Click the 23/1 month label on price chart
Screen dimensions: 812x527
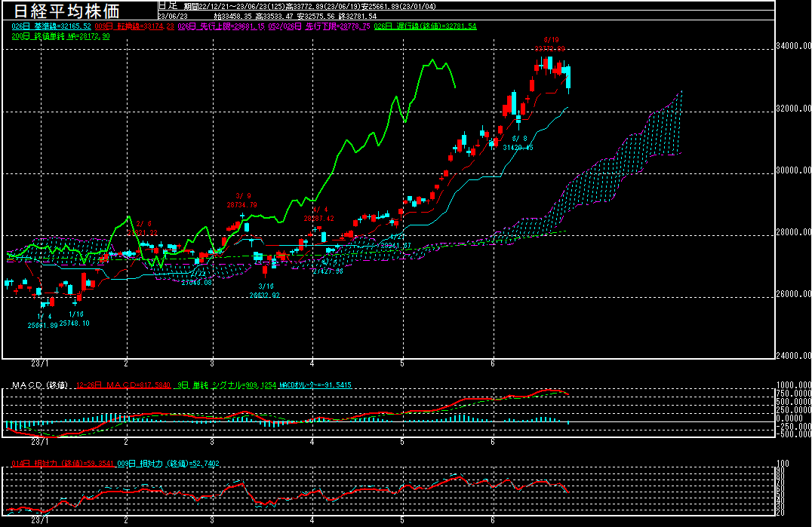[x=40, y=363]
